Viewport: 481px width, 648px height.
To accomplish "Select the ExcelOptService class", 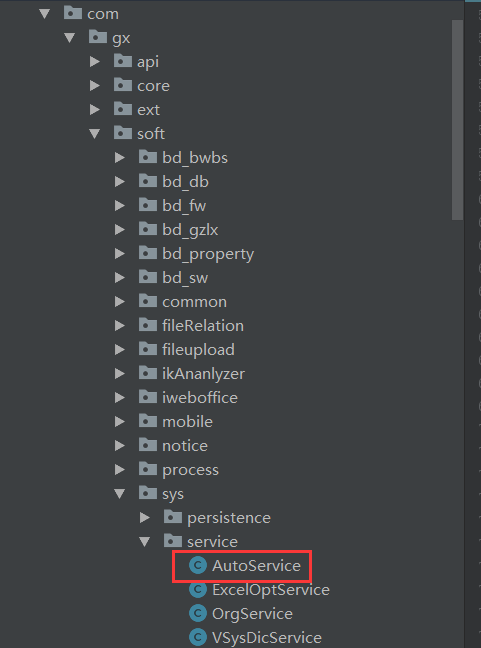I will pos(271,590).
